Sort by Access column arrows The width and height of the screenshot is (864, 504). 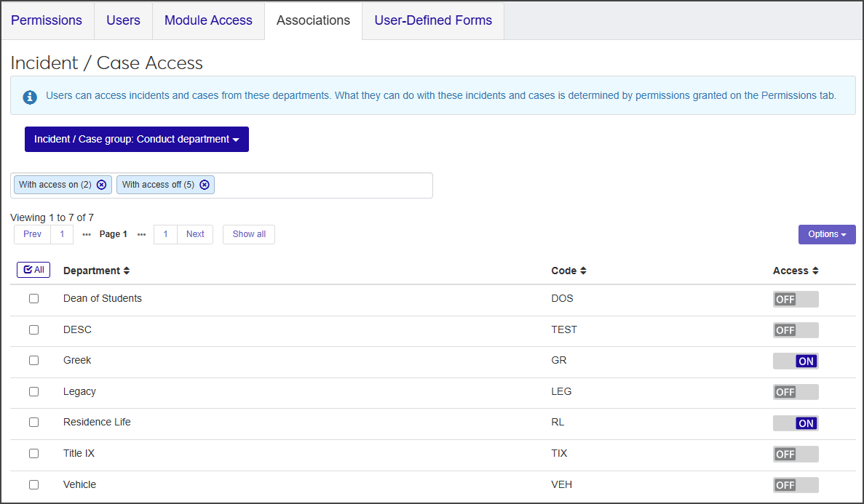pyautogui.click(x=815, y=271)
